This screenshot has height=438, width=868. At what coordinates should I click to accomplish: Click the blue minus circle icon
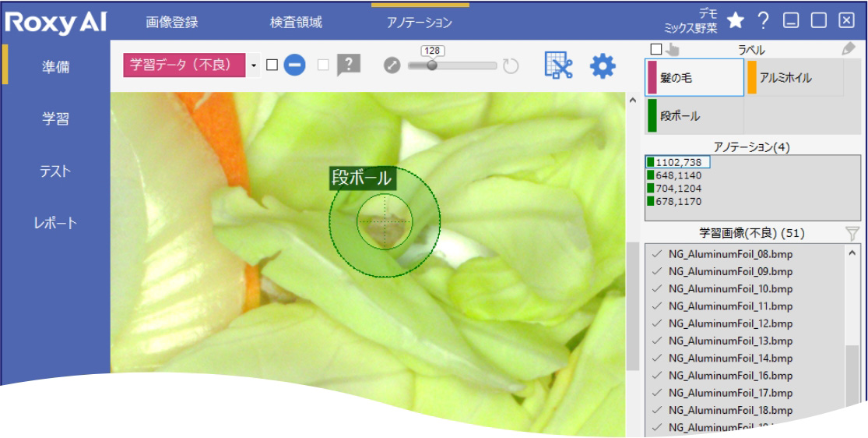click(294, 65)
